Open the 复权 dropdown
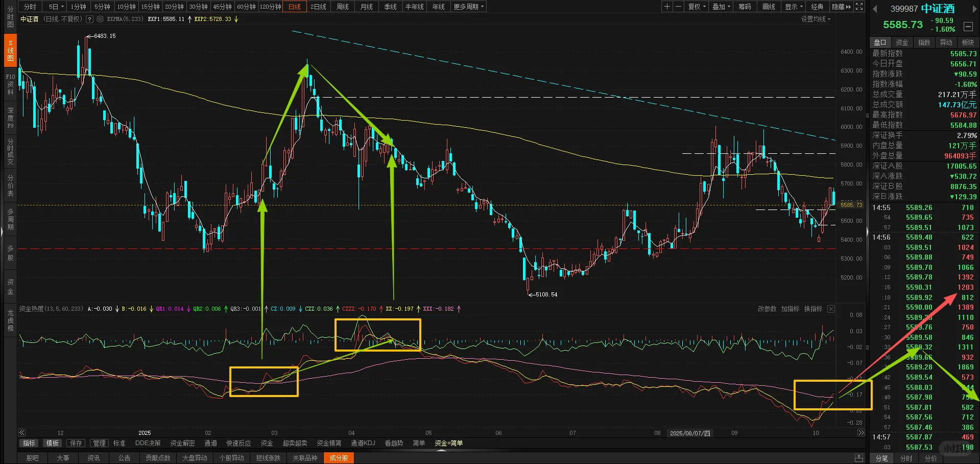Viewport: 980px width, 464px height. (697, 7)
